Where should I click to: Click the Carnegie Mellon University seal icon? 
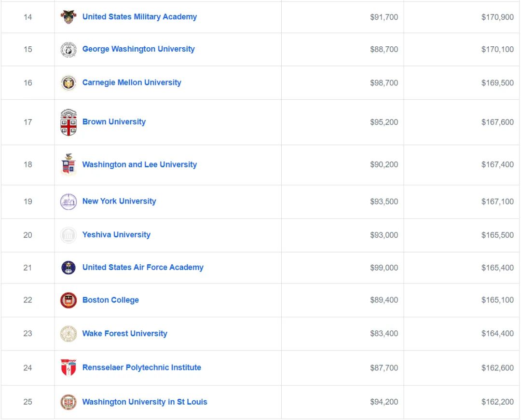[69, 83]
